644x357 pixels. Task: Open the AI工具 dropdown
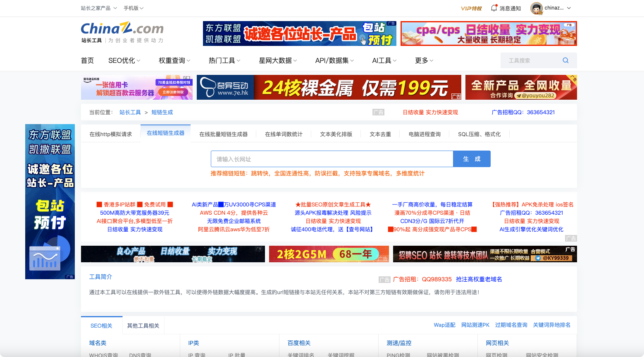(384, 60)
